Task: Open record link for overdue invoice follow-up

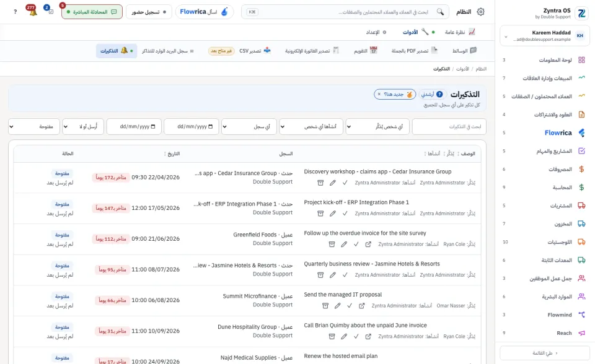Action: (368, 244)
